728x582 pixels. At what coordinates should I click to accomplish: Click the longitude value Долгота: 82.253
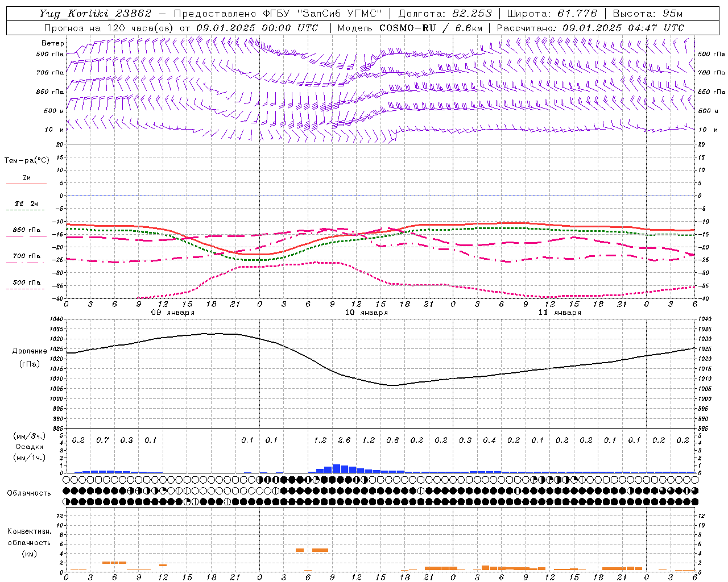[x=445, y=14]
